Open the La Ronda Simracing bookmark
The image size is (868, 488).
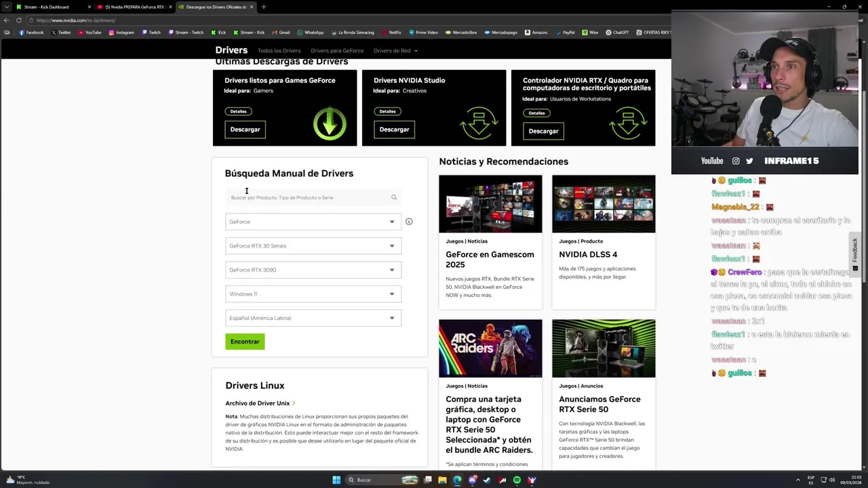pyautogui.click(x=353, y=33)
